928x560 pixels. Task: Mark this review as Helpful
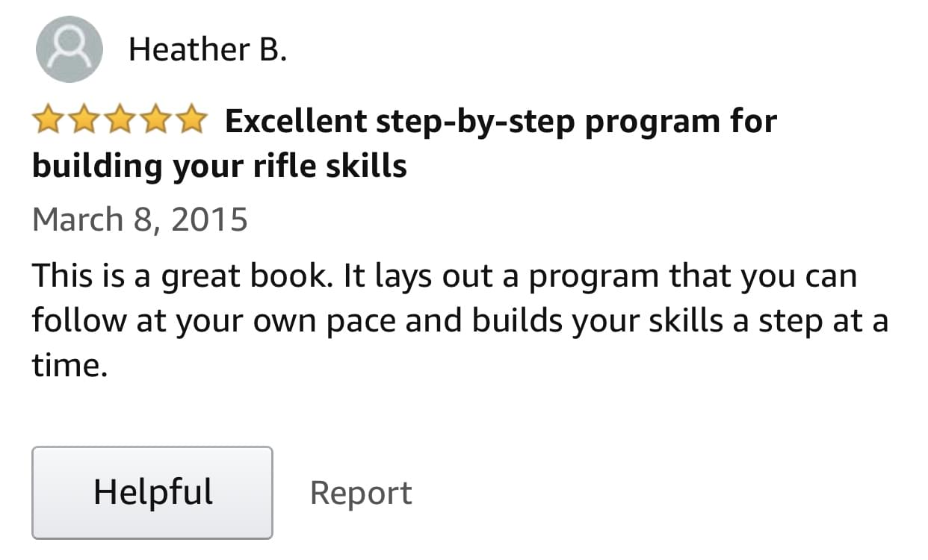[152, 493]
